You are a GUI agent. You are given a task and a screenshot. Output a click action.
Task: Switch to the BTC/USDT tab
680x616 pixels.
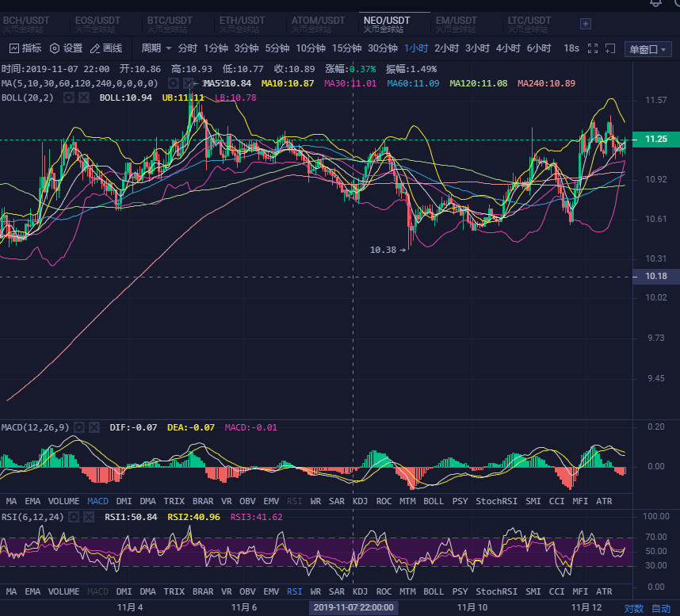(x=170, y=24)
